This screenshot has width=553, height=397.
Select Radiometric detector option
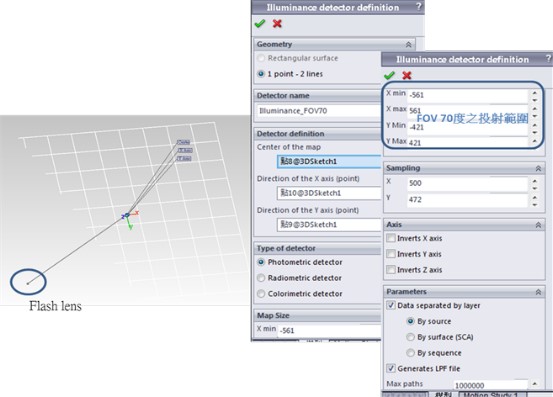pyautogui.click(x=261, y=278)
